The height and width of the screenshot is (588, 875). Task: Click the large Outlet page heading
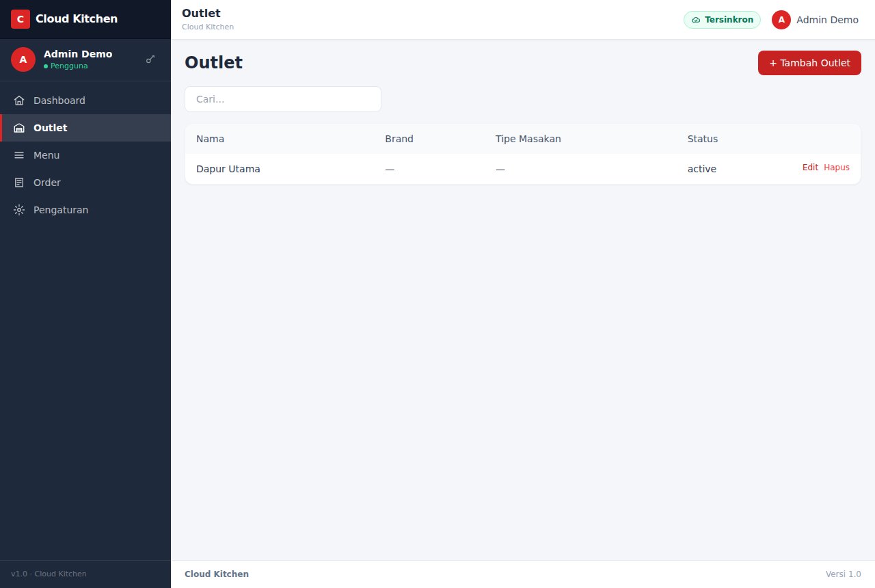coord(213,63)
